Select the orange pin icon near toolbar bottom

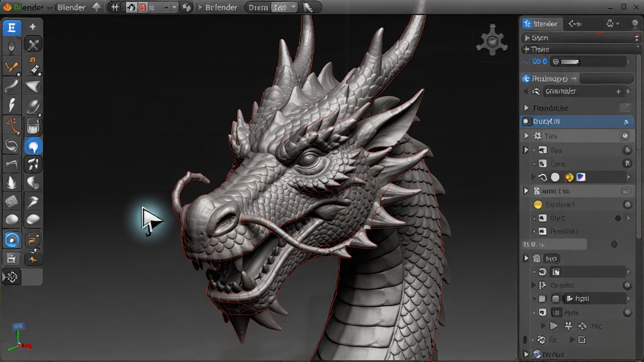33,260
